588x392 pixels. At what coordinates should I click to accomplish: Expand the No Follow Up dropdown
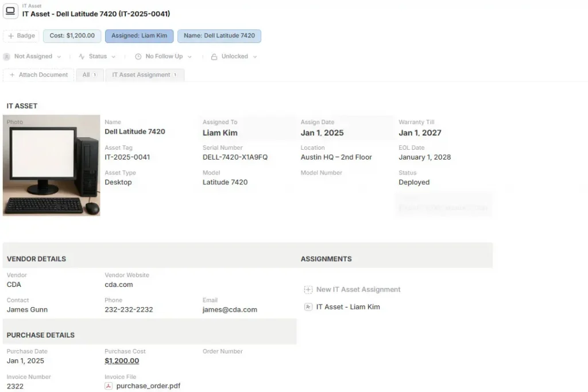coord(189,56)
